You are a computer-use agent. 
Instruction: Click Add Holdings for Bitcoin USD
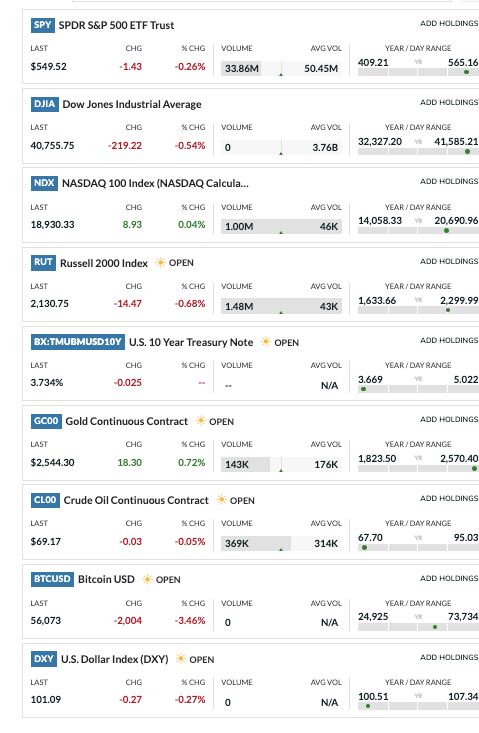click(x=449, y=578)
